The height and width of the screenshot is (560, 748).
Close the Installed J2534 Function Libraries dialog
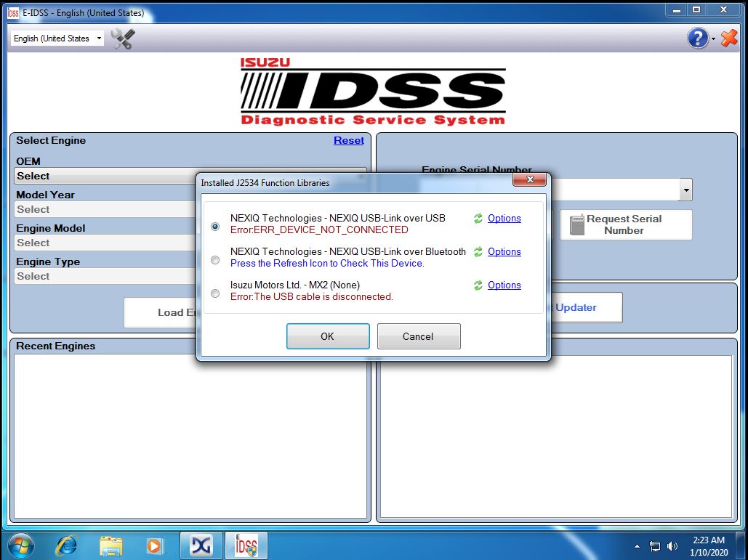click(529, 179)
